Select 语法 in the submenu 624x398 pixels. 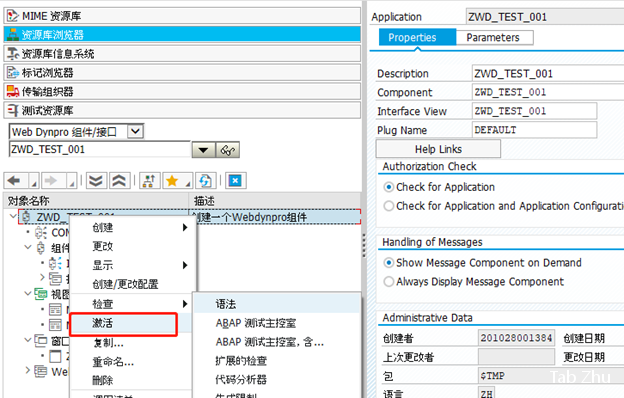pyautogui.click(x=277, y=304)
